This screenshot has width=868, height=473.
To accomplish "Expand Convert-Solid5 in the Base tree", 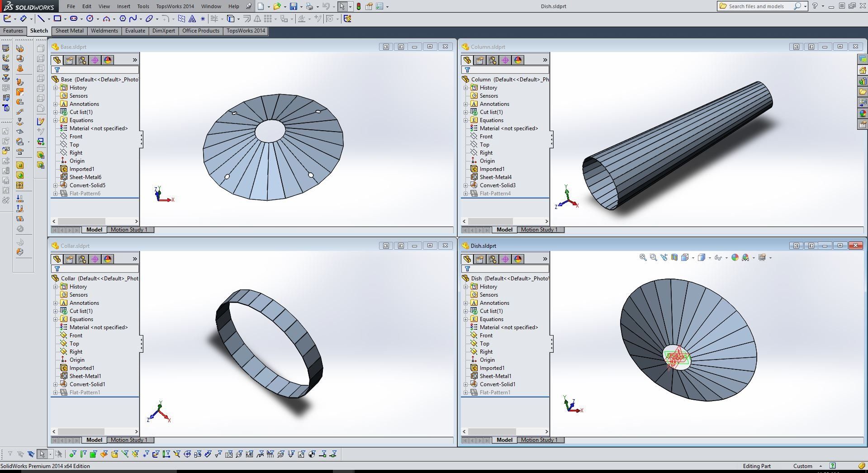I will (x=56, y=185).
